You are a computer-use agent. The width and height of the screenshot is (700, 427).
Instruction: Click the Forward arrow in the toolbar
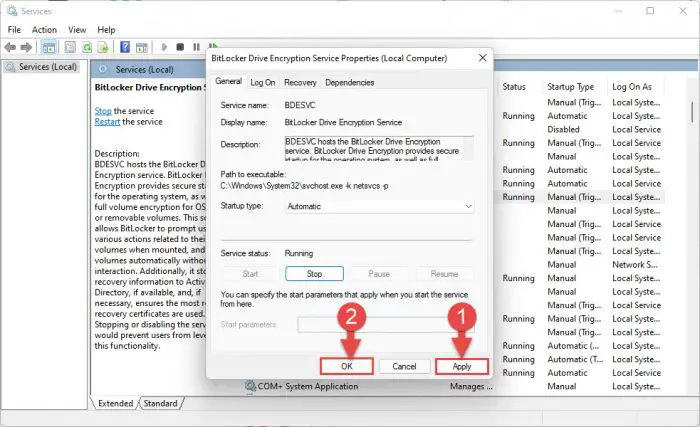(x=26, y=47)
